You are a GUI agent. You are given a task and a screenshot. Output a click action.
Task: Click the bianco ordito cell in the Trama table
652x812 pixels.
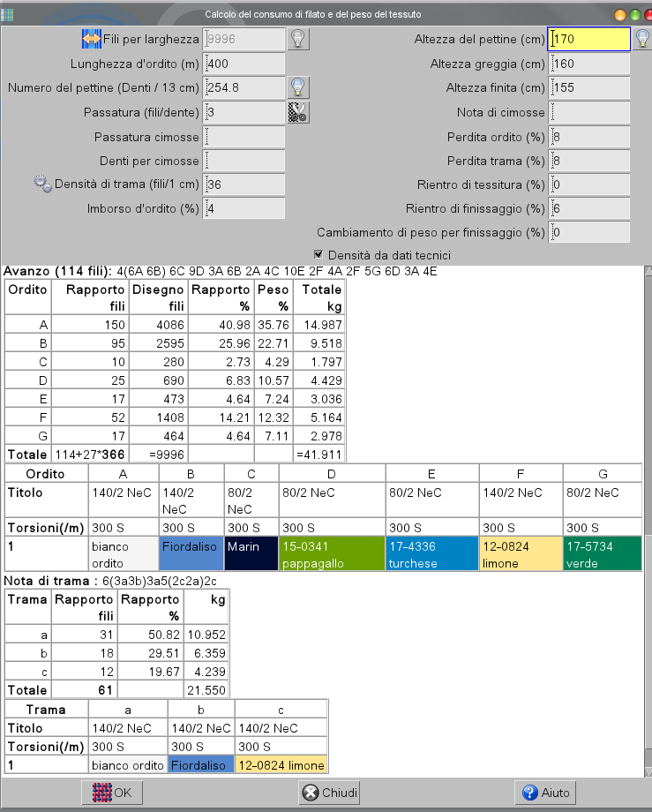click(128, 765)
